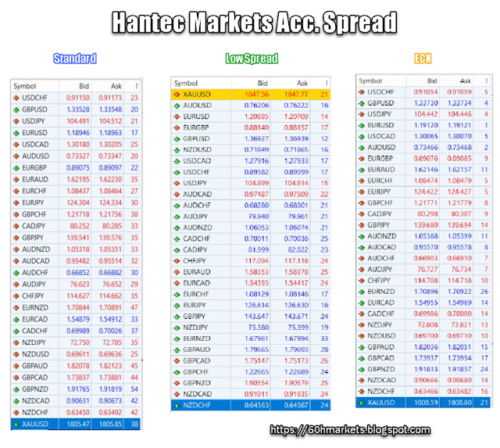Click the Ask column header in LowSpread table
The height and width of the screenshot is (448, 500).
click(x=302, y=84)
